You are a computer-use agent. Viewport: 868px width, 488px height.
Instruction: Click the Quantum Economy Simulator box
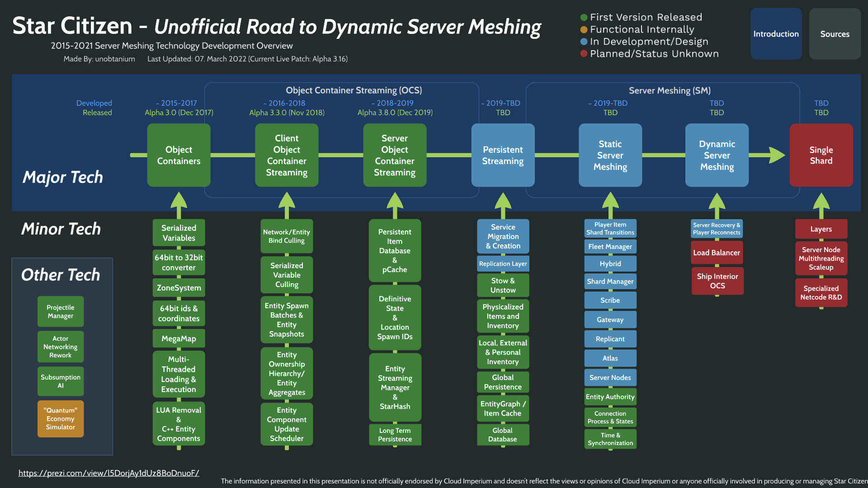pos(61,418)
